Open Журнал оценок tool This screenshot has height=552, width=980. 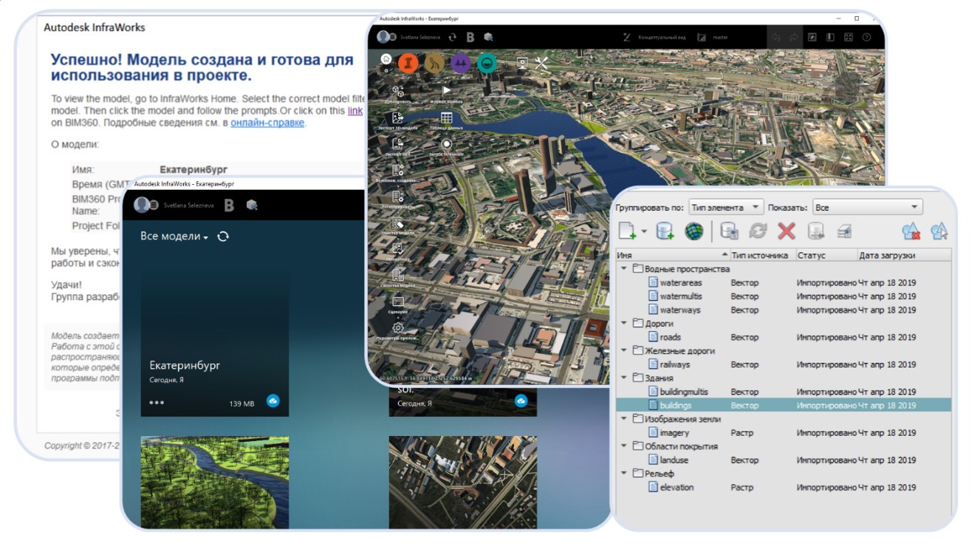click(x=446, y=90)
